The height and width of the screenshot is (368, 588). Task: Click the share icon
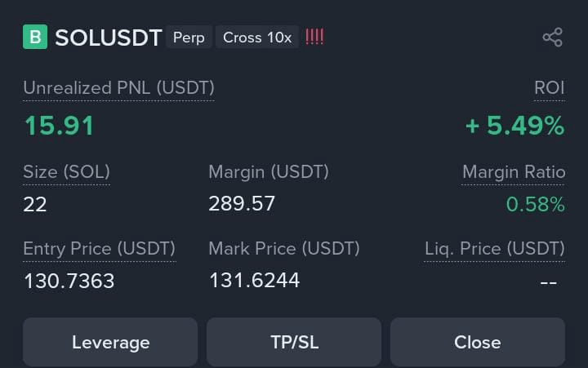[x=553, y=37]
